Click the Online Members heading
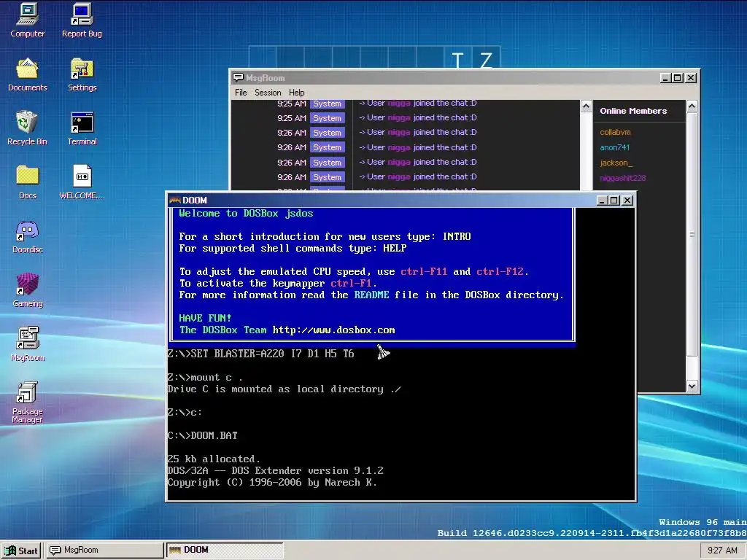The width and height of the screenshot is (747, 560). tap(633, 111)
